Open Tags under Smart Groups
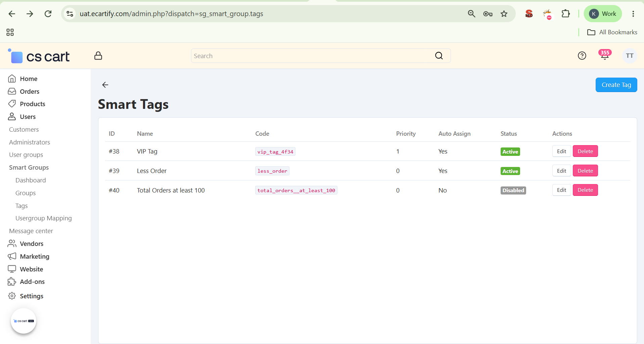The image size is (644, 344). 21,206
